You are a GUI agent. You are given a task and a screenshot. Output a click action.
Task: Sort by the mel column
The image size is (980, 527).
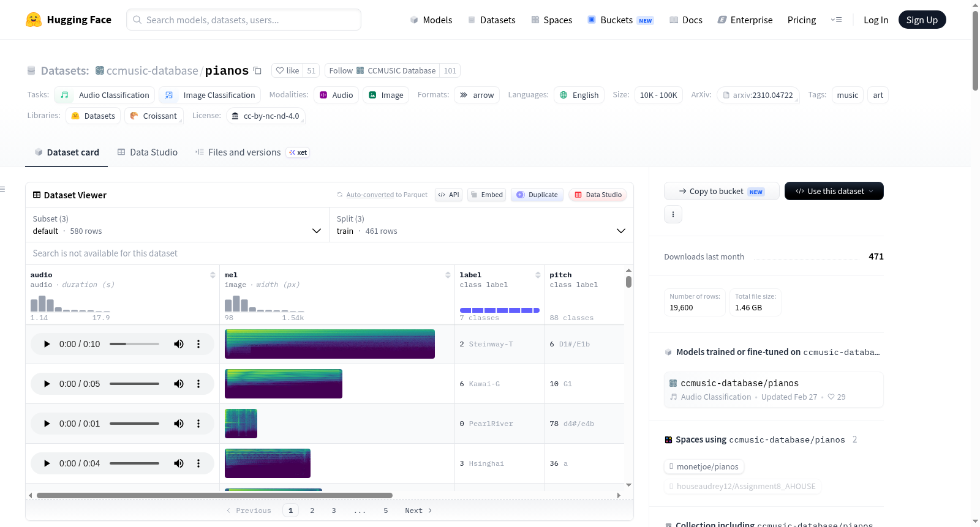(448, 275)
